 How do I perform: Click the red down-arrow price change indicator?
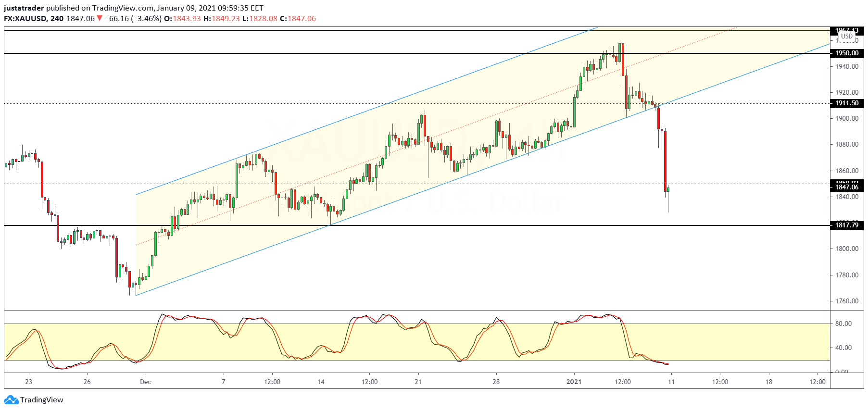click(100, 19)
